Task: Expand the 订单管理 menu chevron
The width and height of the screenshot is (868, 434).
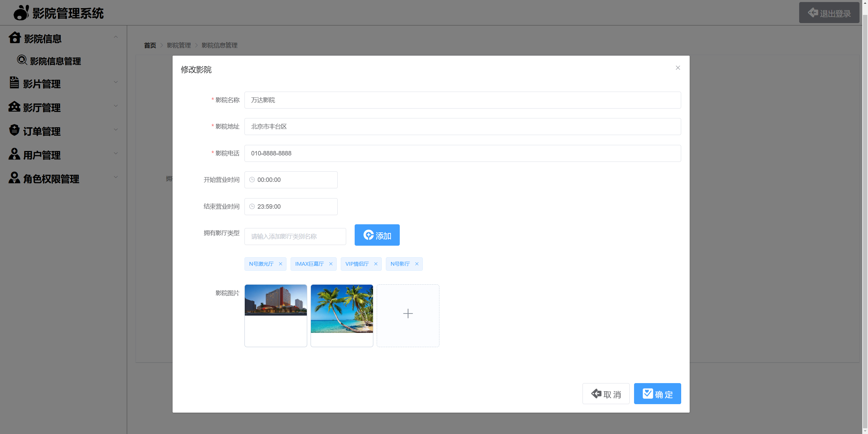Action: (x=116, y=130)
